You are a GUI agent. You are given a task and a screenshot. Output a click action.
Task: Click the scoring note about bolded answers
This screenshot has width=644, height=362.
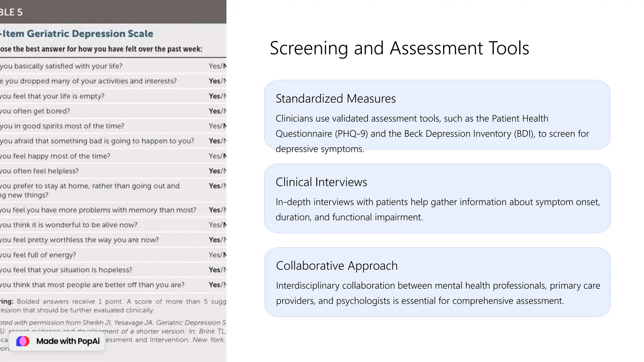(113, 305)
